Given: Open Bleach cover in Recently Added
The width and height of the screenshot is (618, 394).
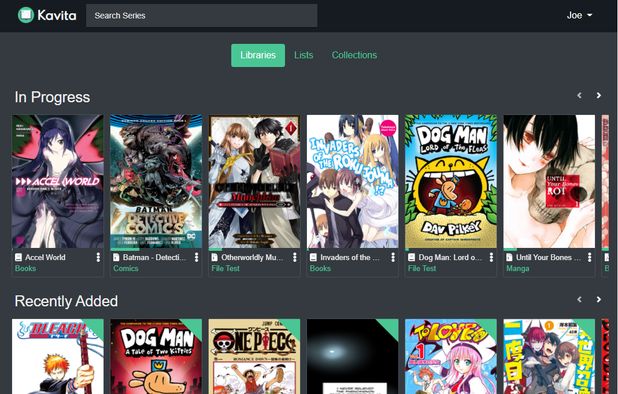Looking at the screenshot, I should coord(58,357).
